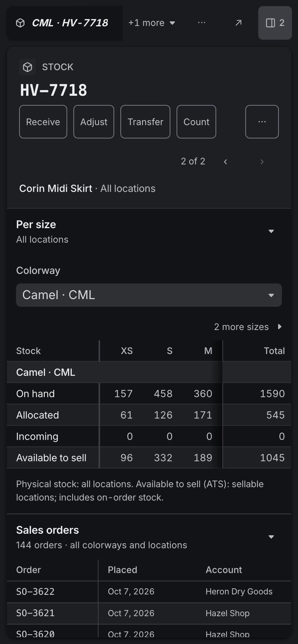Open sales order SO-3622 row
This screenshot has height=644, width=298.
(149, 592)
